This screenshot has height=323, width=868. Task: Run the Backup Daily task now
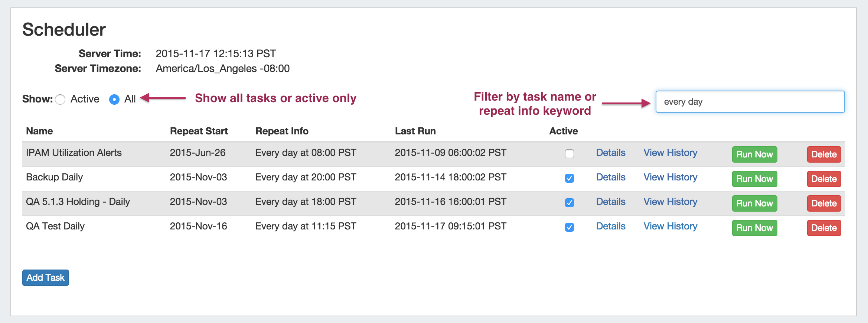point(754,179)
